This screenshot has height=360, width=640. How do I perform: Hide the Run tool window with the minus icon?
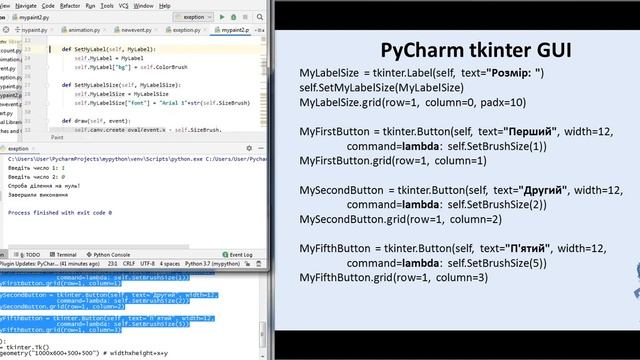[261, 148]
